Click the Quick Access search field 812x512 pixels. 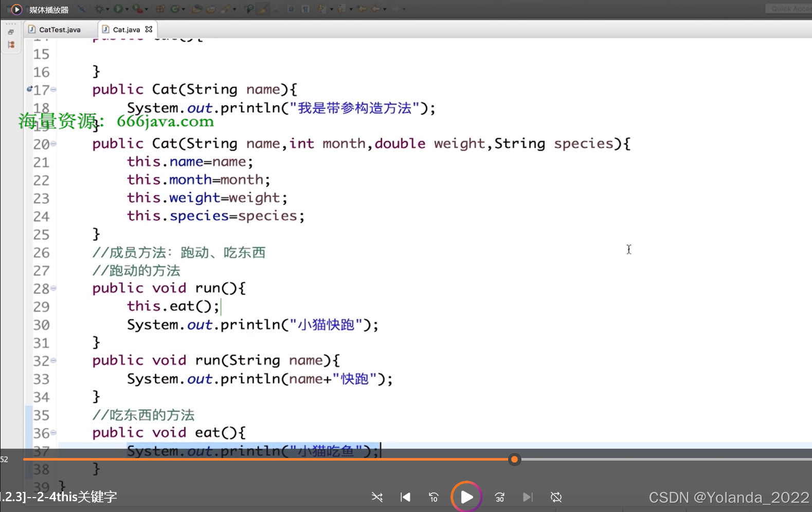pyautogui.click(x=789, y=9)
